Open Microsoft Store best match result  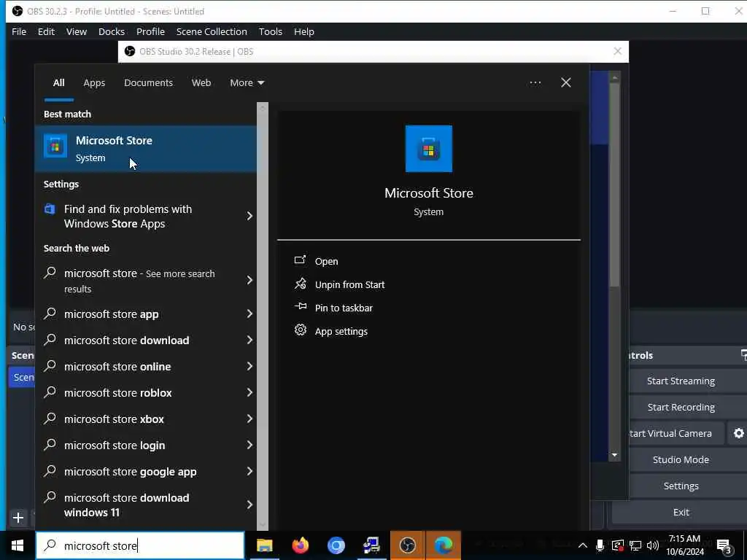(146, 149)
